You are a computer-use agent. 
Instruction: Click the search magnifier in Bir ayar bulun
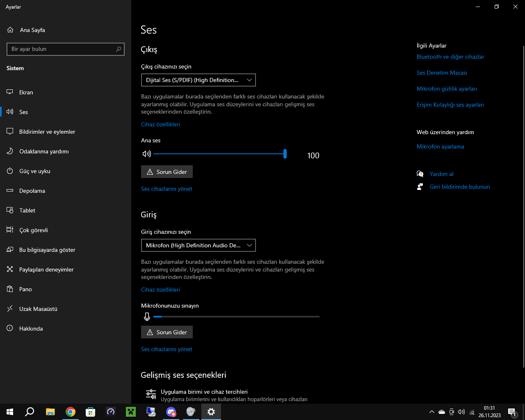point(119,49)
